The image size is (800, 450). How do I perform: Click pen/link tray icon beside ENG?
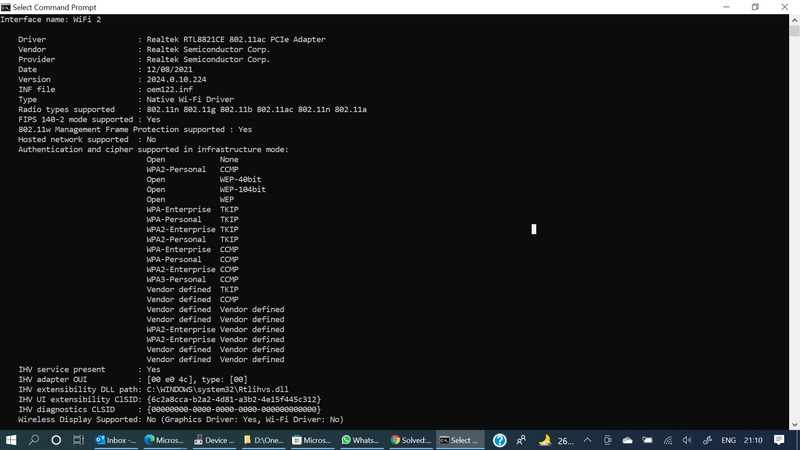tap(707, 440)
